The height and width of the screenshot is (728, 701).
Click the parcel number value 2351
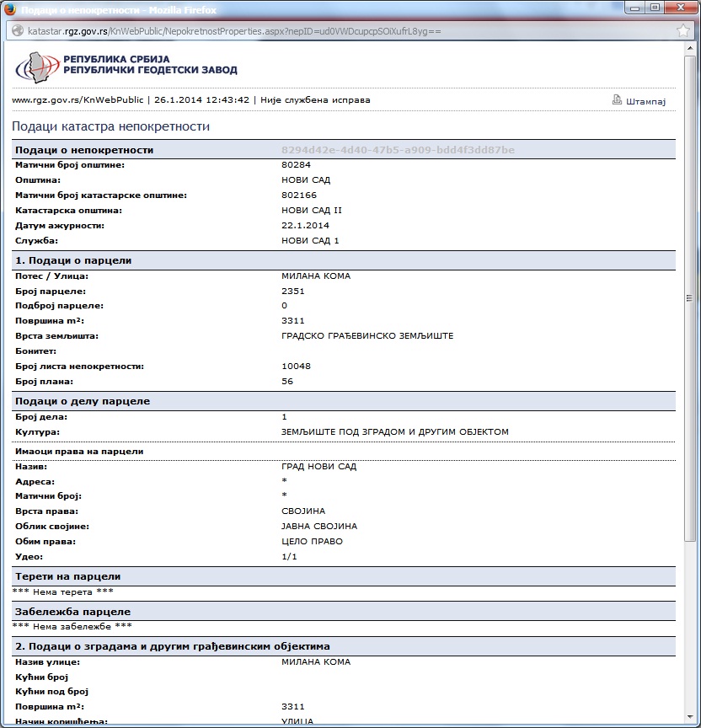tap(292, 291)
